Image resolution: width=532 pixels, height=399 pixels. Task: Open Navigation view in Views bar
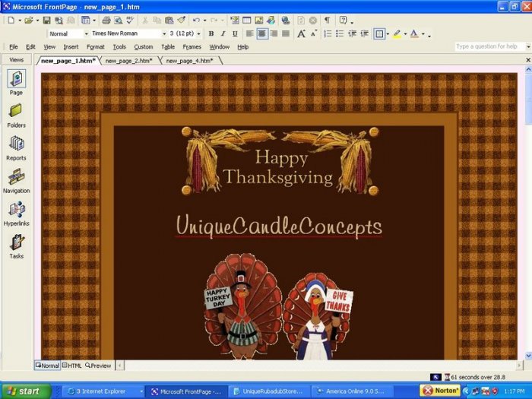tap(16, 181)
